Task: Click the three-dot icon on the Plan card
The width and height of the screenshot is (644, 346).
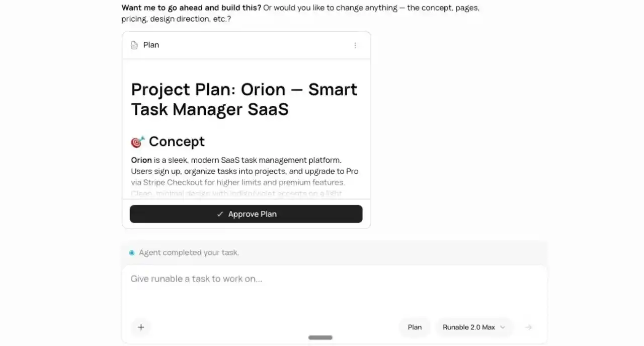Action: (355, 45)
